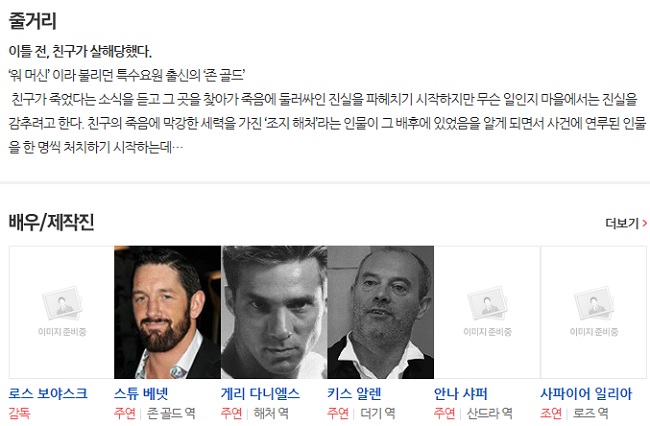Image resolution: width=650 pixels, height=426 pixels.
Task: Open the 더보기 link for cast and crew
Action: coord(626,223)
